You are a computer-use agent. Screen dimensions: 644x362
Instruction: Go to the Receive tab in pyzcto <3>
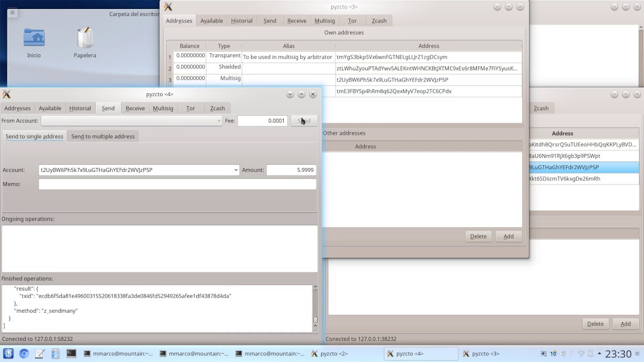coord(296,21)
